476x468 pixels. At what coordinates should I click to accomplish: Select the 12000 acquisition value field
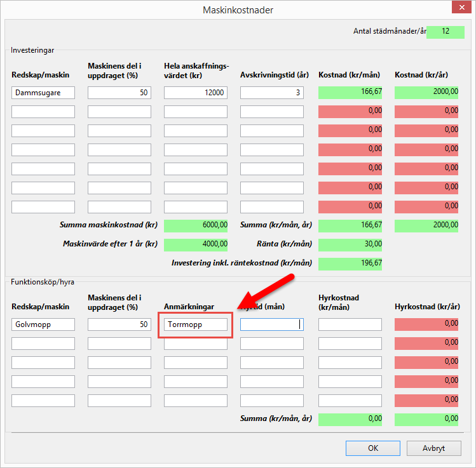pos(195,93)
